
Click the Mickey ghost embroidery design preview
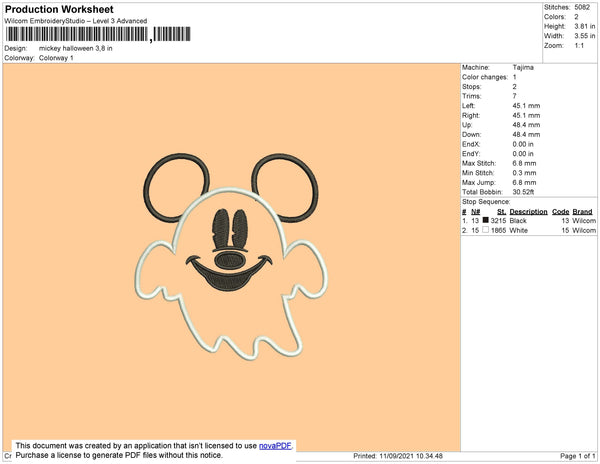point(231,257)
